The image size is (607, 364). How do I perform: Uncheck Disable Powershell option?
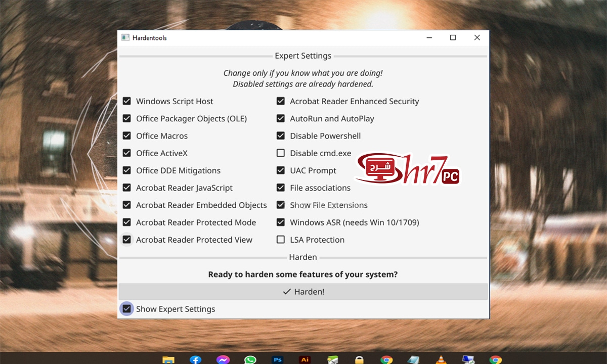(280, 136)
